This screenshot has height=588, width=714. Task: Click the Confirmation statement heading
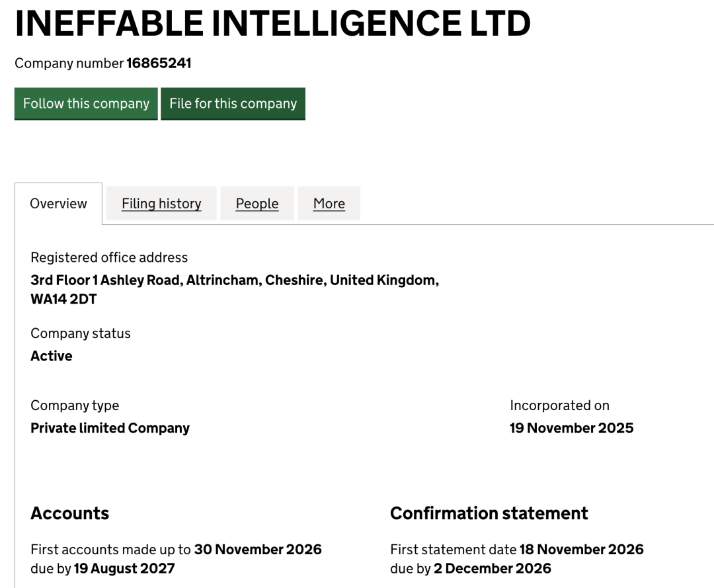tap(489, 513)
